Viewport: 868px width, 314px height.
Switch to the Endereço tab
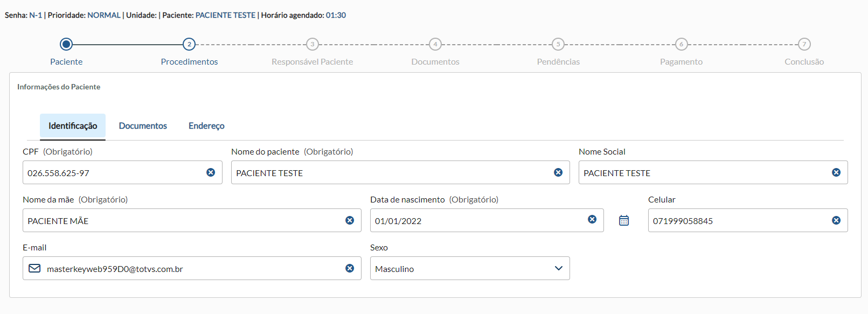[206, 126]
